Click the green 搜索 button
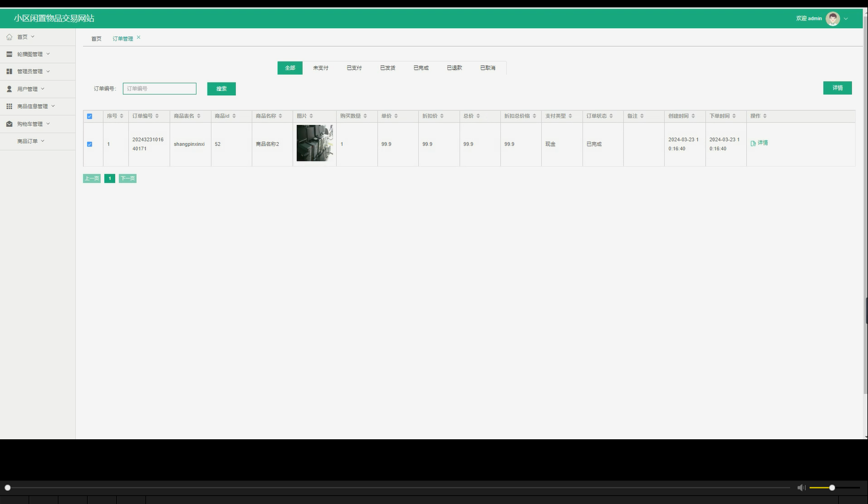The height and width of the screenshot is (504, 868). point(222,89)
